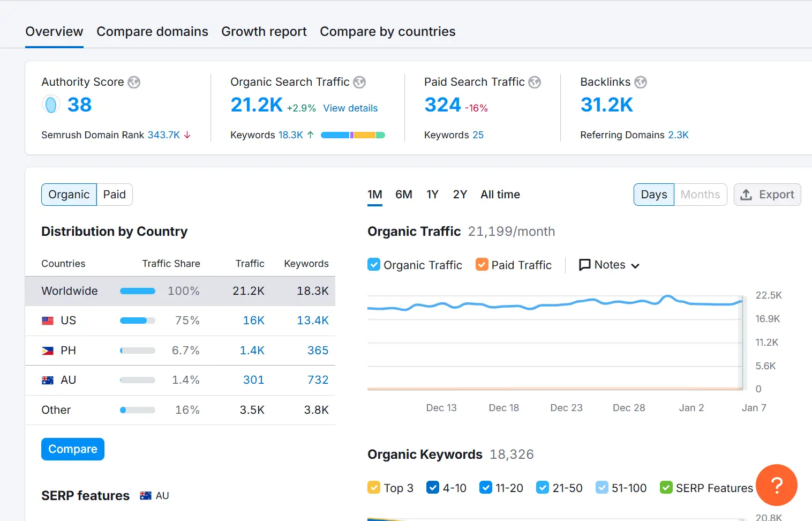The height and width of the screenshot is (521, 812).
Task: Click the globe icon beside Organic Search Traffic
Action: (359, 82)
